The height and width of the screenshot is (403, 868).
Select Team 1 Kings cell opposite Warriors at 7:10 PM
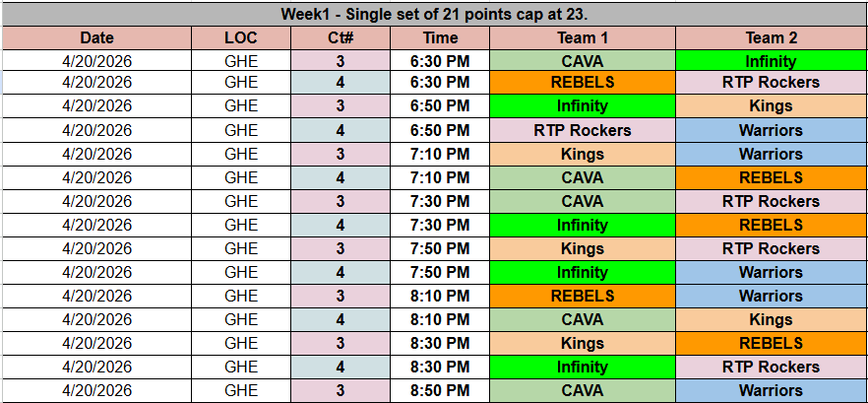[582, 154]
